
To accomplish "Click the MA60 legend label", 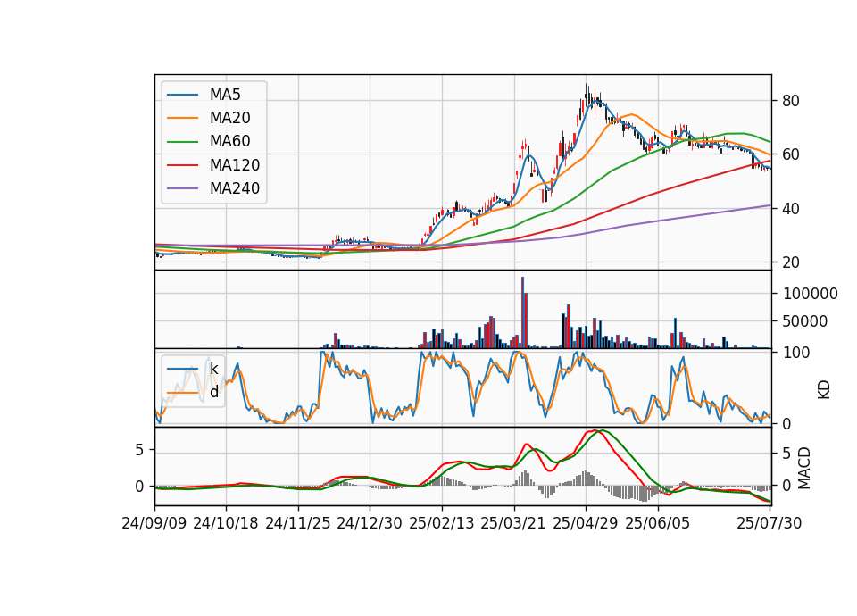I will click(x=229, y=142).
